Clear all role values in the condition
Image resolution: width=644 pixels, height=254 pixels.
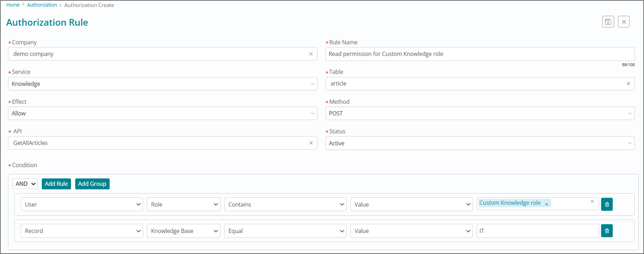point(592,201)
